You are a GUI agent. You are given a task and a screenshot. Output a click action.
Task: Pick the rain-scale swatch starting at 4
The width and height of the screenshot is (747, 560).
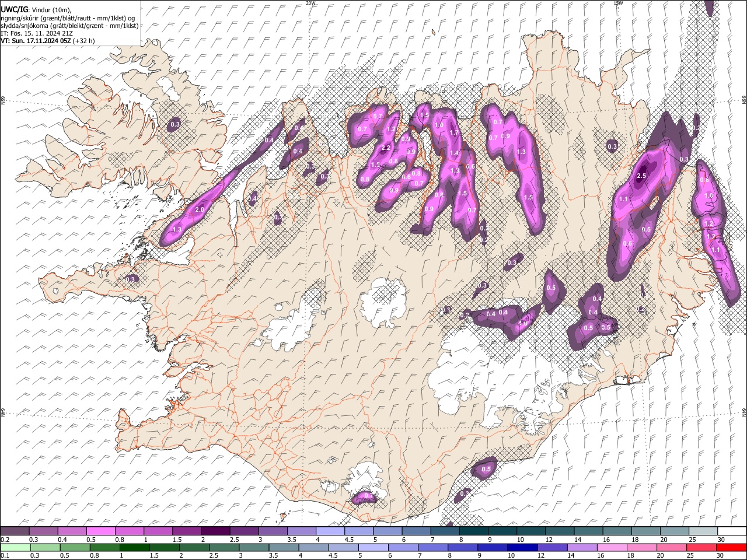313,547
